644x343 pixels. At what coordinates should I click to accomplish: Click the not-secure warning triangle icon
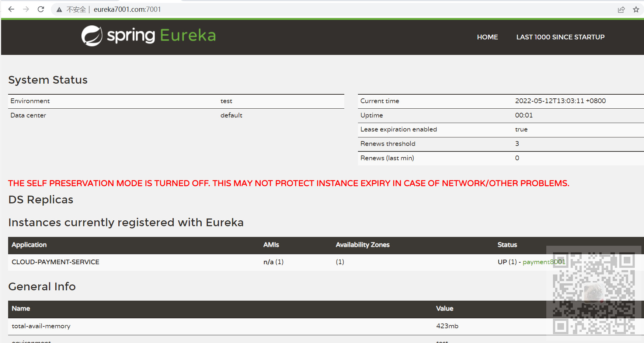point(59,10)
